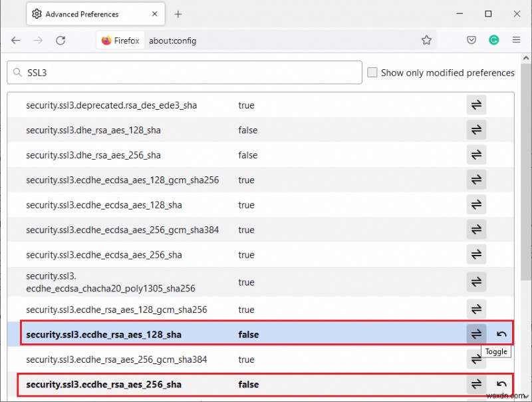Viewport: 532px width, 402px height.
Task: Minimize the Firefox window
Action: point(460,13)
